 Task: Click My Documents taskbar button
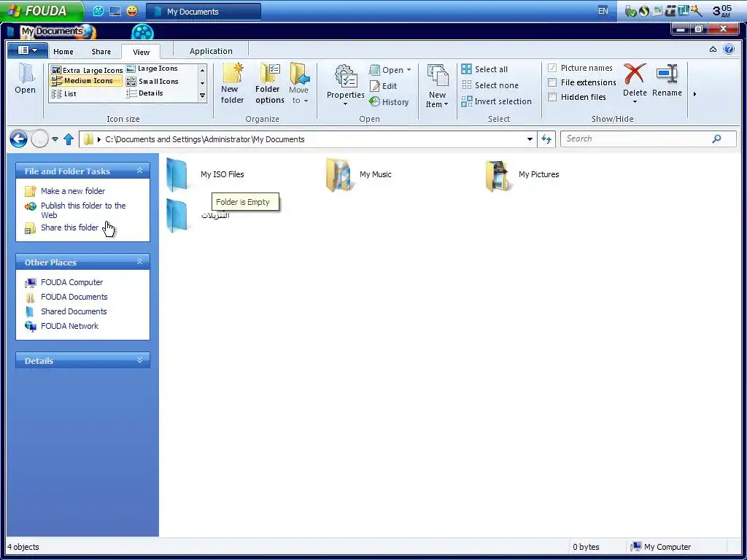204,12
